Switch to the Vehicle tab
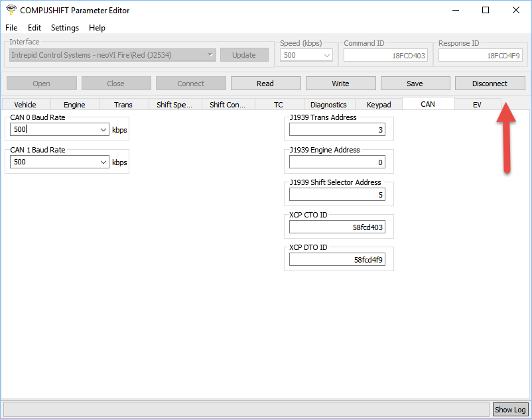The image size is (532, 419). tap(25, 105)
